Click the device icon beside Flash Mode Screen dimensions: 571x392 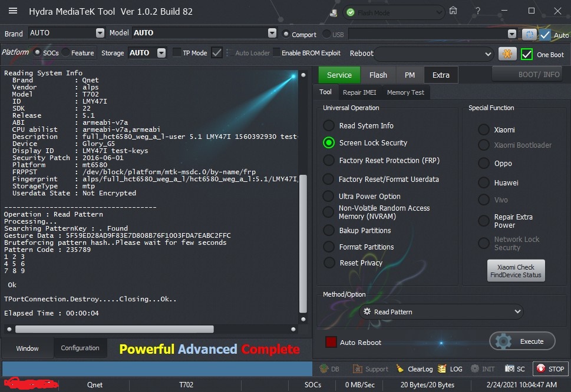[x=333, y=13]
